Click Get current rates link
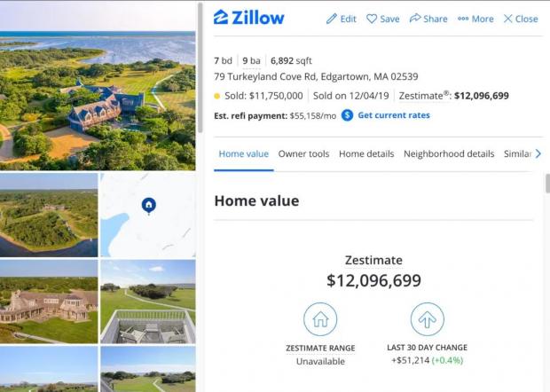 coord(394,115)
